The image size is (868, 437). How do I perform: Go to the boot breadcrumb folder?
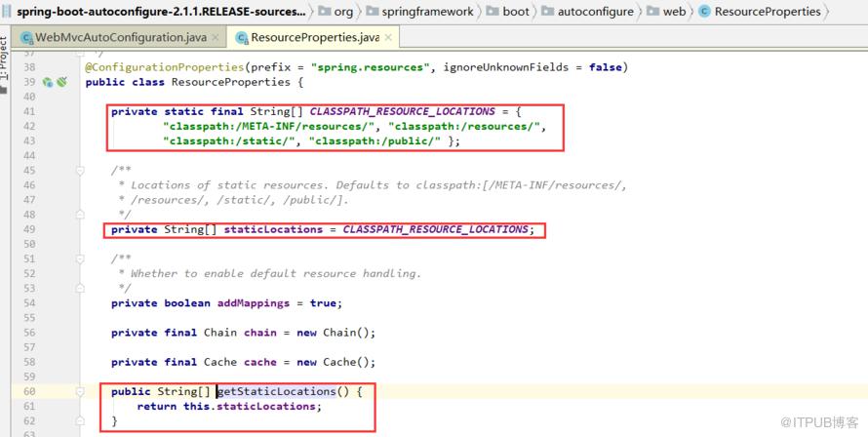click(516, 11)
